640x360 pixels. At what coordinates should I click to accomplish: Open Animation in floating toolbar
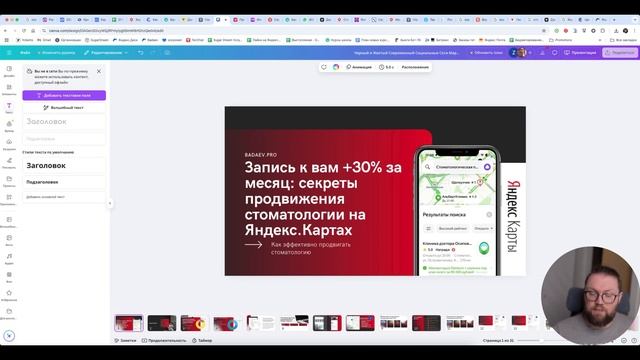point(359,67)
